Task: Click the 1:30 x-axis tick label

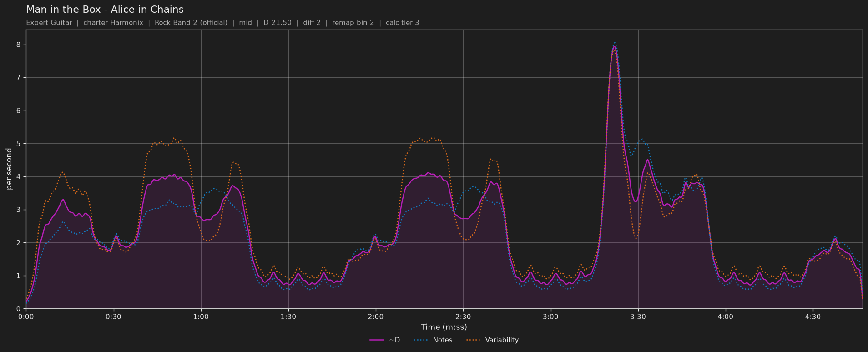Action: (x=288, y=317)
